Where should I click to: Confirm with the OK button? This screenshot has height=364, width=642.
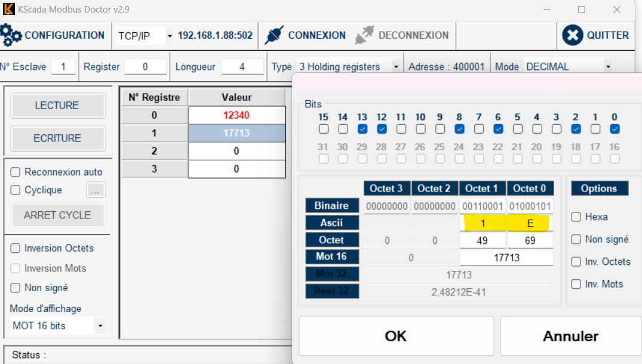pyautogui.click(x=396, y=336)
